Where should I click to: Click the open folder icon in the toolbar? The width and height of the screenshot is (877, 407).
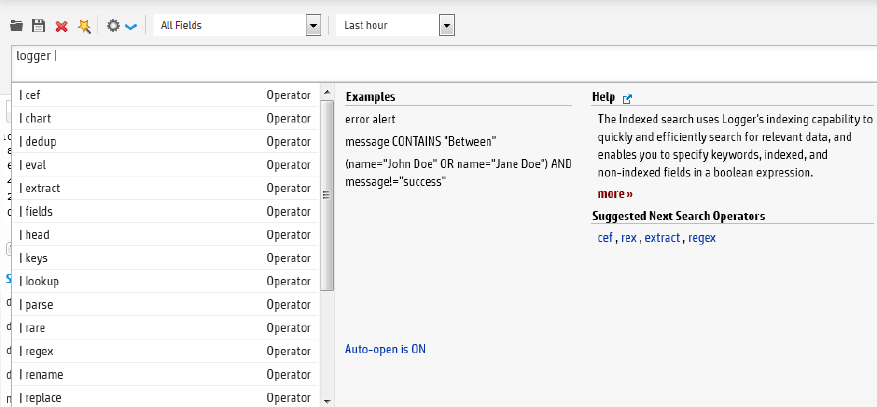click(17, 25)
